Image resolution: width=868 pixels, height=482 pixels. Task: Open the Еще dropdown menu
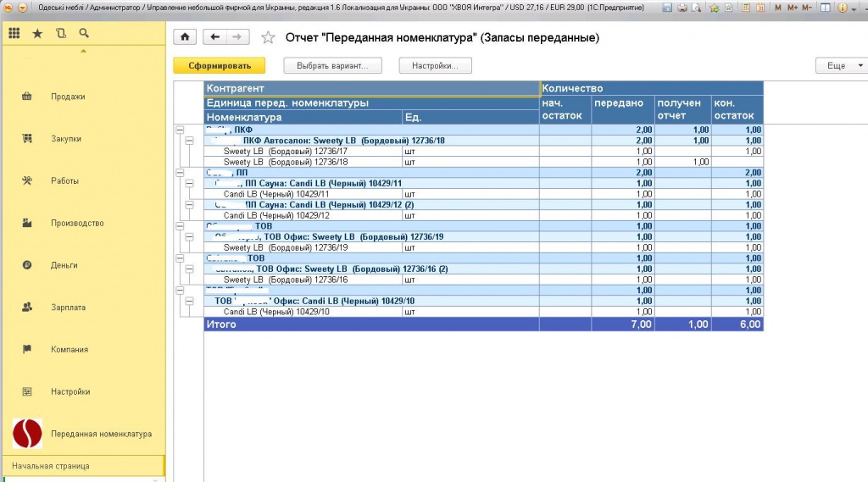[x=842, y=65]
